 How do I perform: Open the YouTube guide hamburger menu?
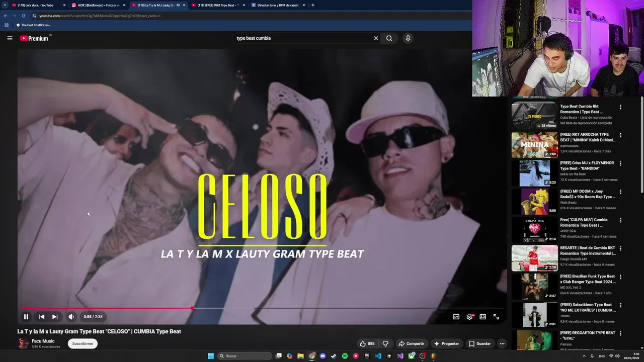[x=10, y=38]
